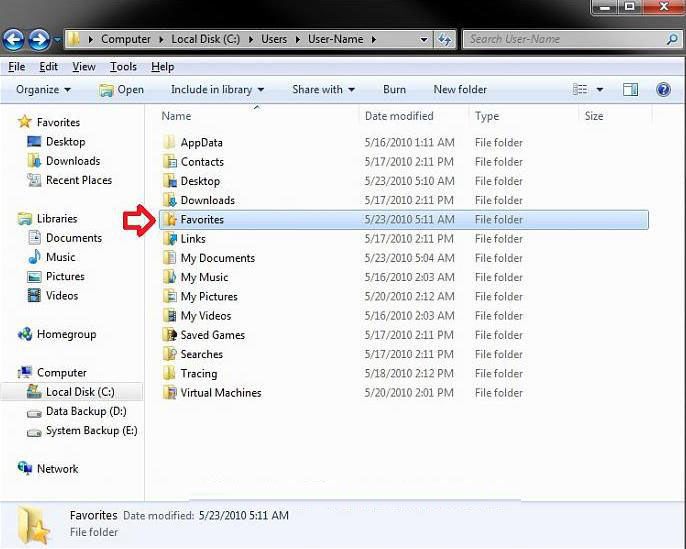Click the blue Help question mark icon

(x=663, y=89)
